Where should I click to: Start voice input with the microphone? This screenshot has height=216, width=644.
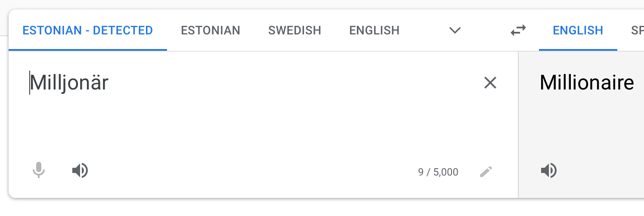(39, 170)
